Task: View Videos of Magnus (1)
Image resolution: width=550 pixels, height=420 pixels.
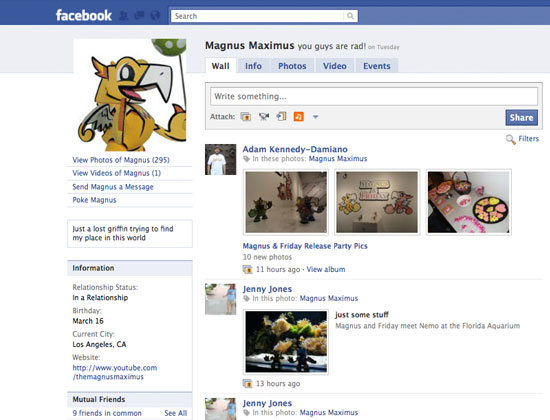Action: 116,173
